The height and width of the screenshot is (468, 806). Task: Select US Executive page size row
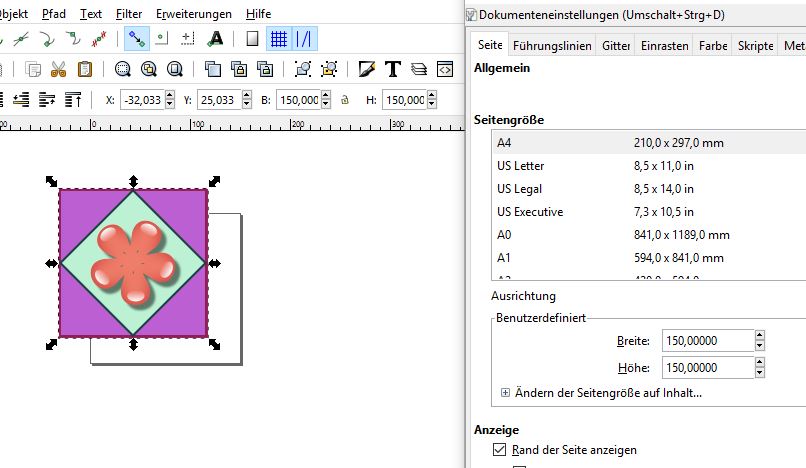[x=649, y=212]
